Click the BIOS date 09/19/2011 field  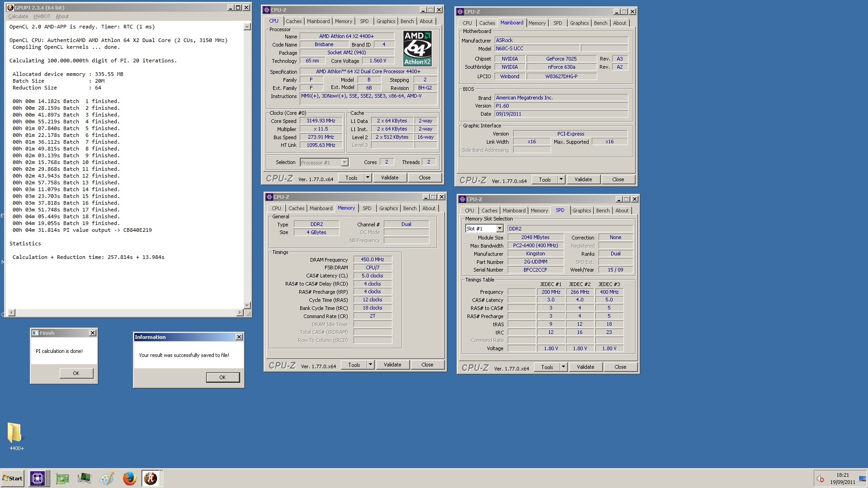[x=561, y=114]
